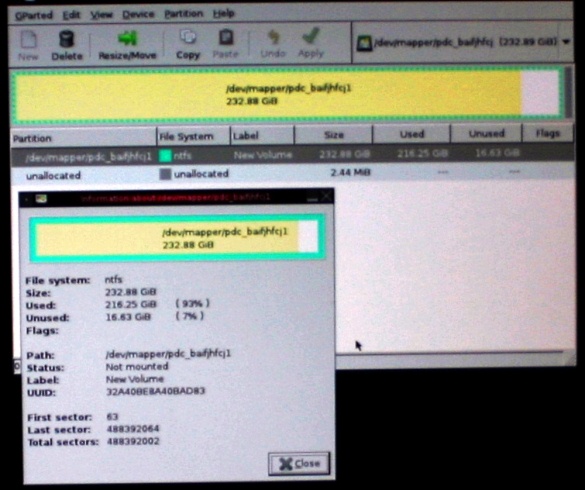Click the Total sectors value 488392002
The height and width of the screenshot is (490, 585).
133,441
